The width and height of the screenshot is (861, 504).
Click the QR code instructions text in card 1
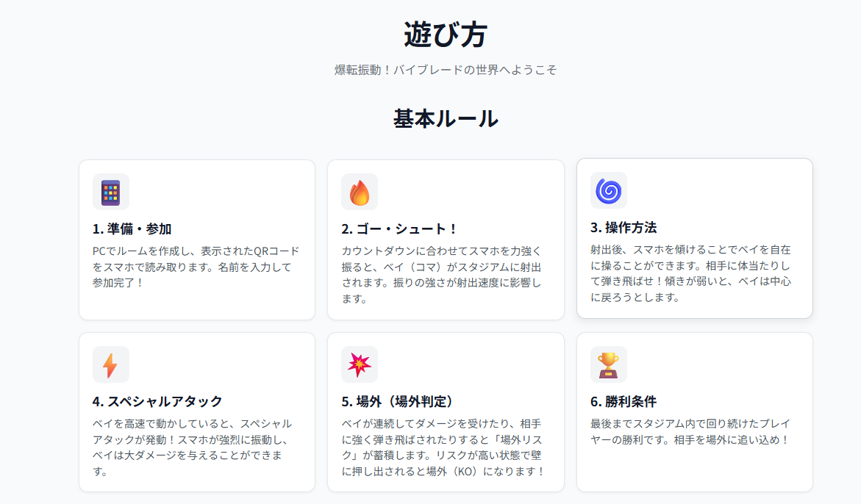pyautogui.click(x=196, y=267)
